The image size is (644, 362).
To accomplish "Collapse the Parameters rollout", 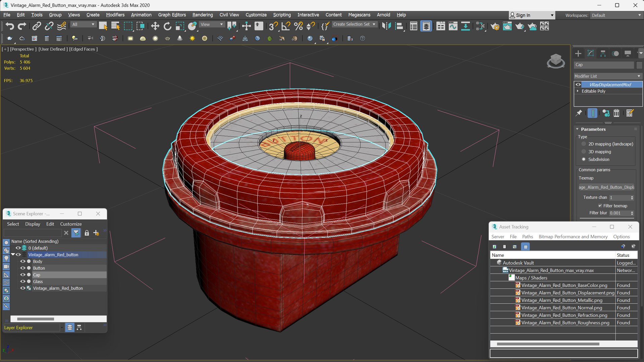I will click(578, 129).
